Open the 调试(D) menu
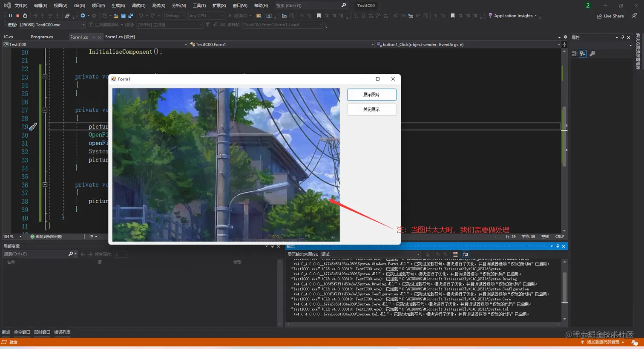 tap(138, 6)
